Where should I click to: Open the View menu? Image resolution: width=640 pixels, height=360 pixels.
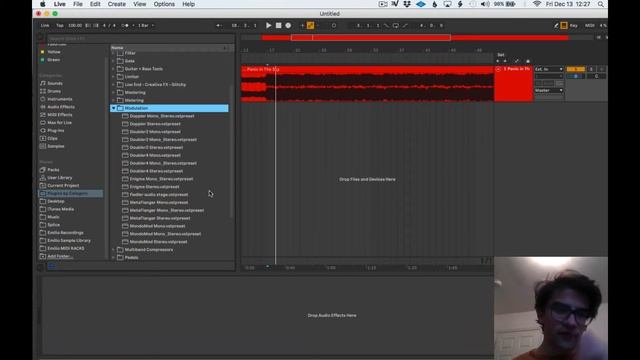140,4
